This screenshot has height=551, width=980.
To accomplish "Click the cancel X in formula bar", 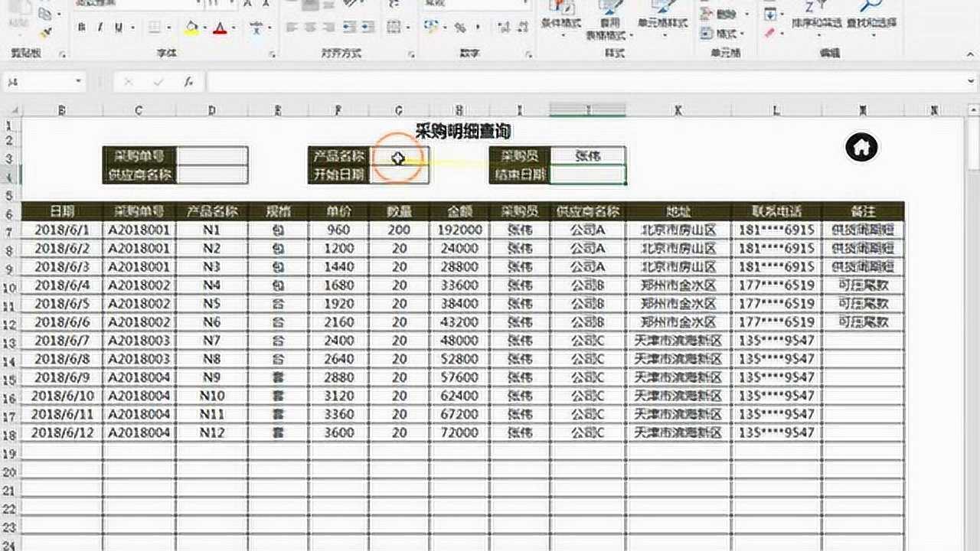I will 128,81.
